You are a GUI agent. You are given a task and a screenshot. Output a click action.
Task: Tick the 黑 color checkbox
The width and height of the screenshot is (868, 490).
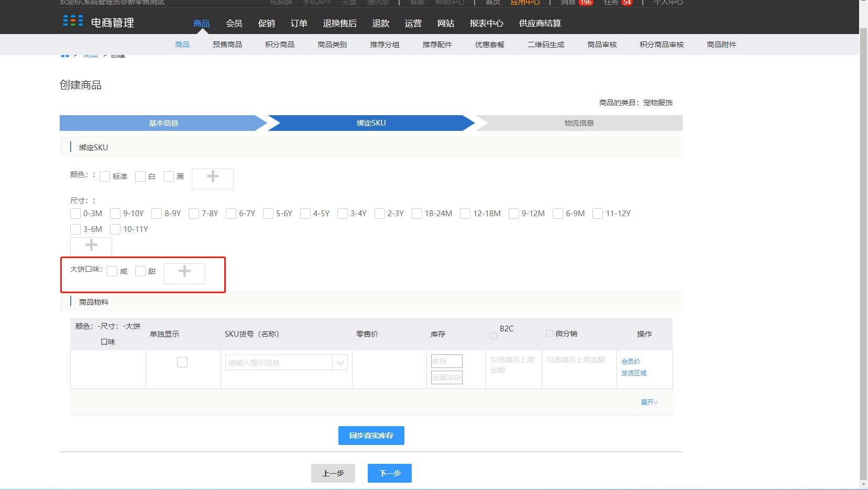[169, 176]
